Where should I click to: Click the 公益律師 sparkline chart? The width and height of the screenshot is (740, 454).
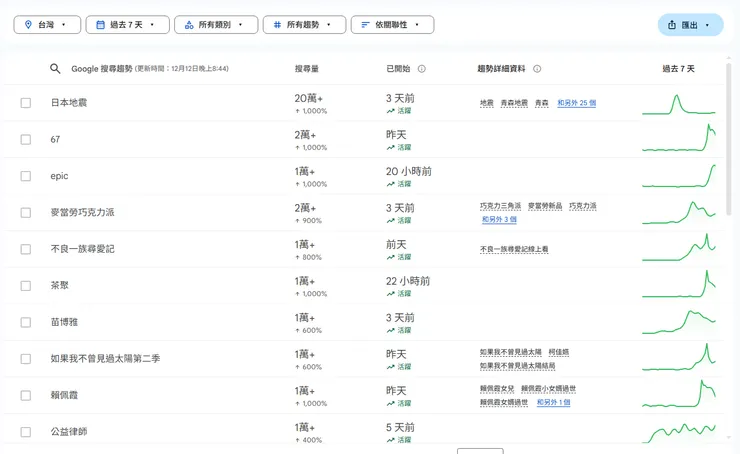pos(679,432)
